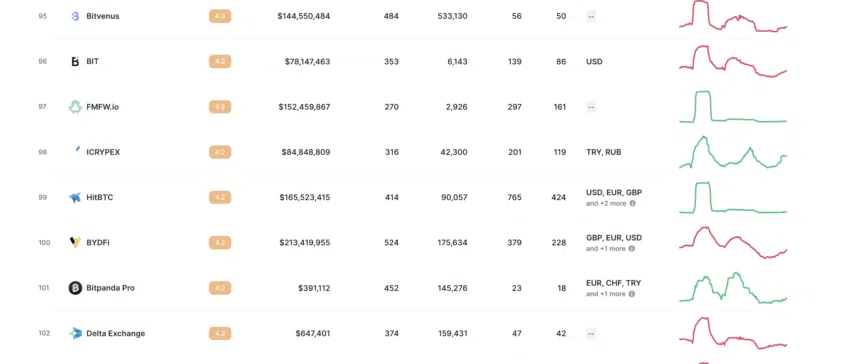Open the Delta Exchange page link

pos(115,333)
